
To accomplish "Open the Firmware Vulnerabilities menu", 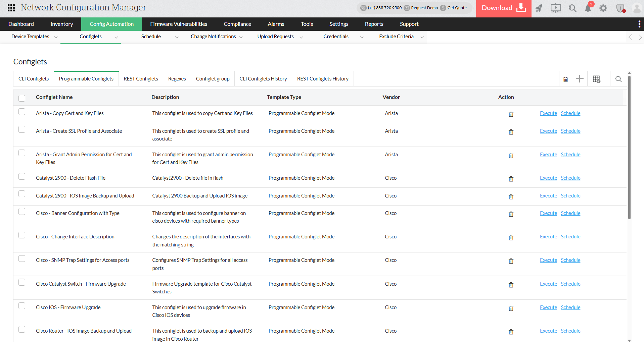I will pos(178,24).
